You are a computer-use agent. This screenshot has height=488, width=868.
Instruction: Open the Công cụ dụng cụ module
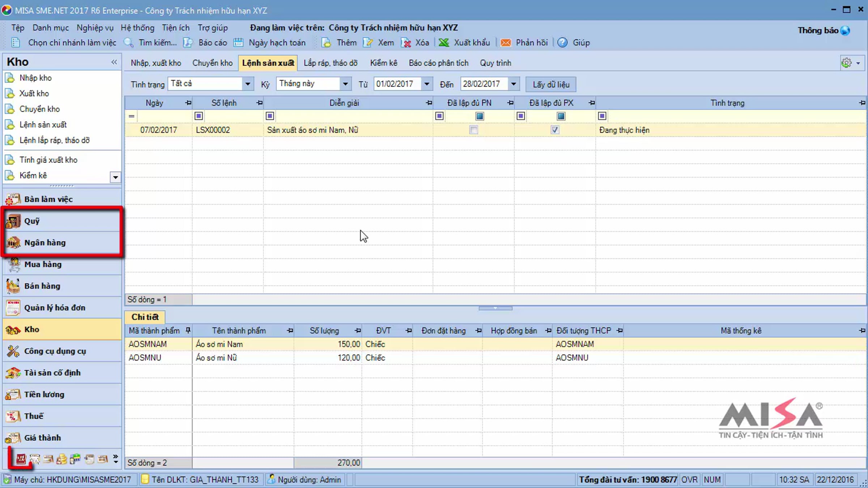(x=62, y=351)
